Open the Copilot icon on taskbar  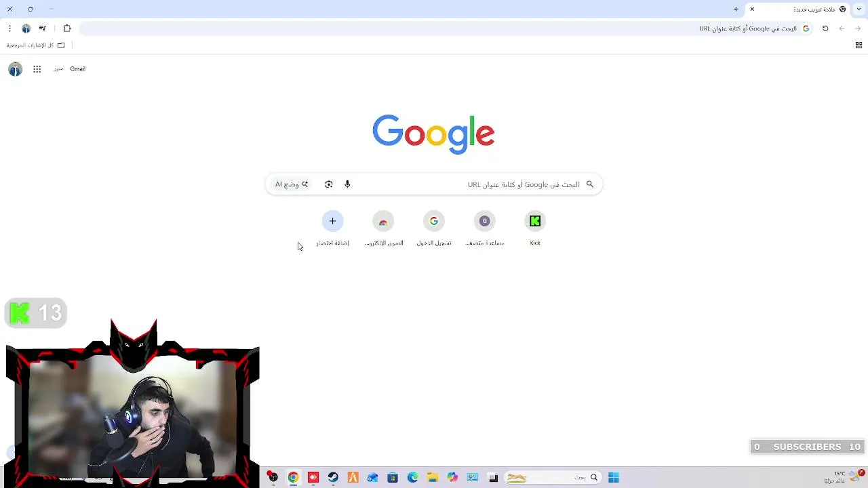click(x=452, y=478)
